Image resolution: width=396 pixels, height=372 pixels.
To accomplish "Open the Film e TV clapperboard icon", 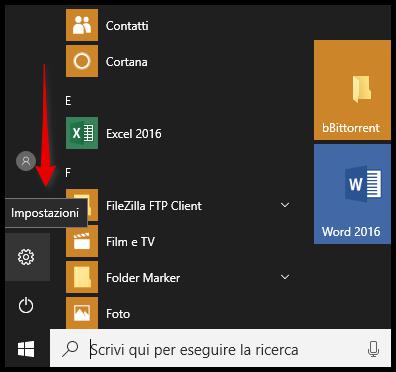I will (x=82, y=241).
